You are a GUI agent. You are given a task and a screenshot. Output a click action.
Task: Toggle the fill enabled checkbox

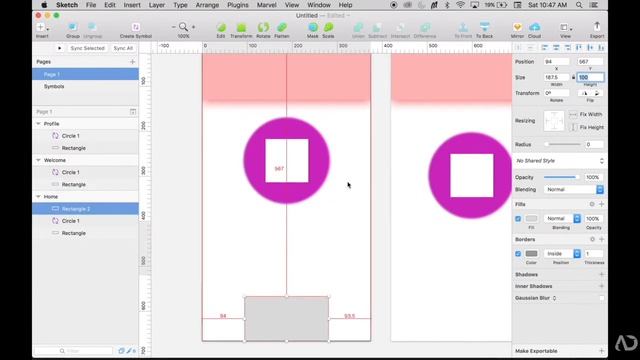[x=518, y=219]
